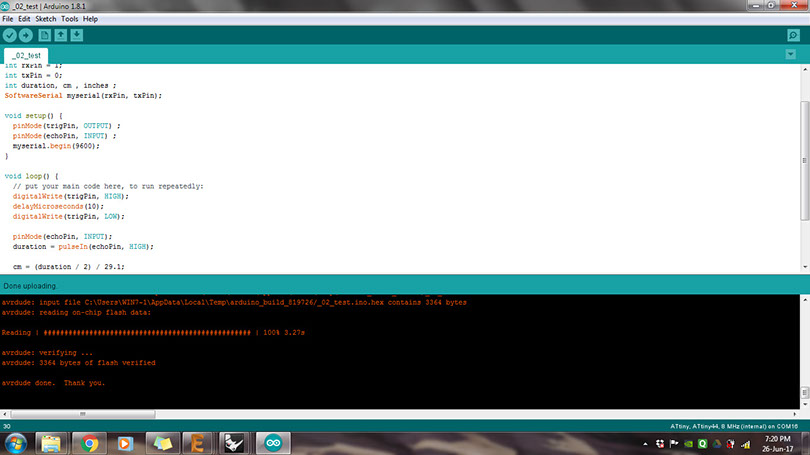810x455 pixels.
Task: Click the console vertical scroll up arrow
Action: (805, 300)
